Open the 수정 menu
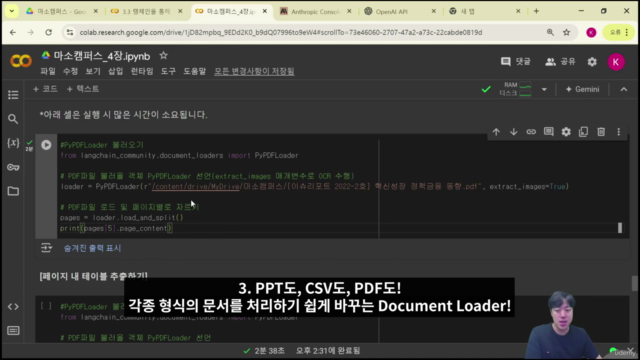 [x=70, y=71]
